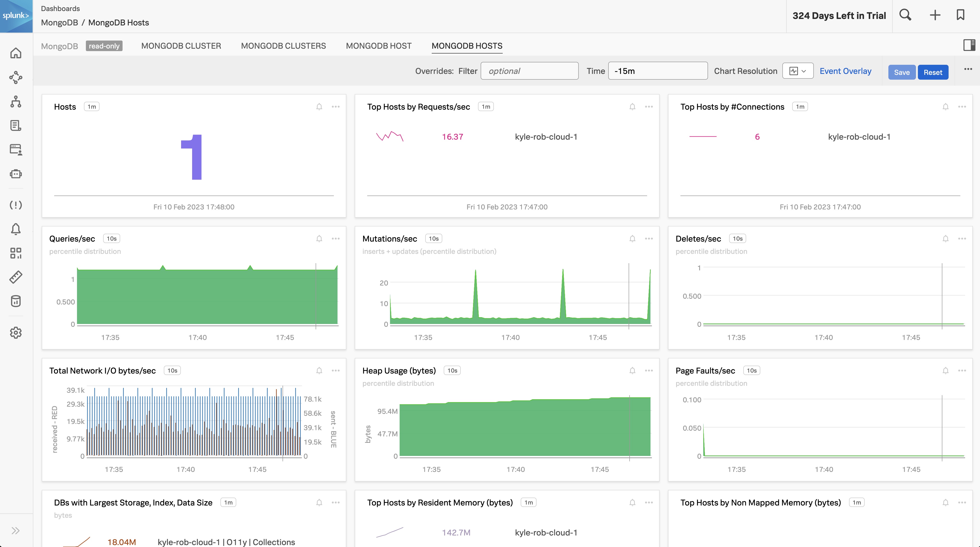
Task: Expand the Chart Resolution dropdown
Action: pyautogui.click(x=798, y=71)
